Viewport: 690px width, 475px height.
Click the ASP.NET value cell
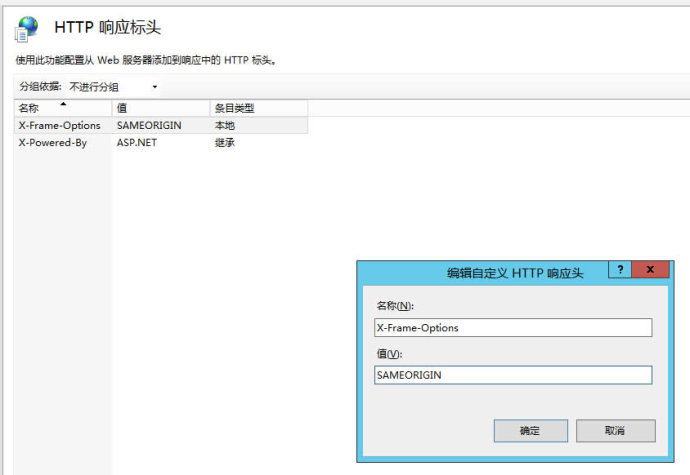click(x=136, y=142)
